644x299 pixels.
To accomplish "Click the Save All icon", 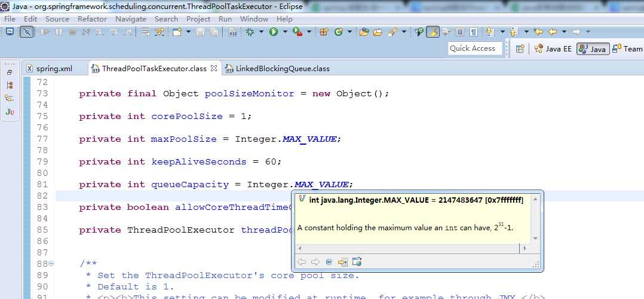I will click(x=214, y=32).
